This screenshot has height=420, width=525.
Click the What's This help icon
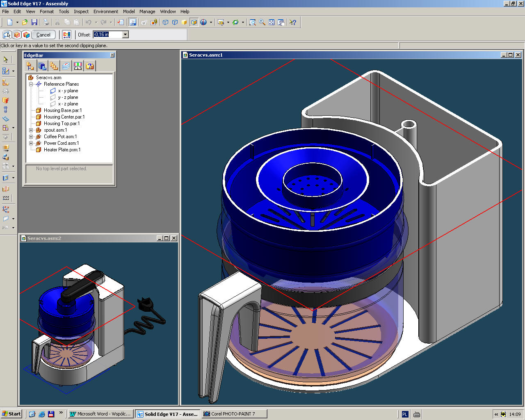292,22
